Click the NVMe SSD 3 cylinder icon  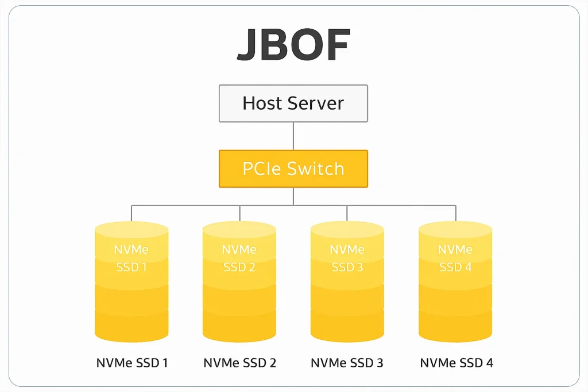pos(347,282)
